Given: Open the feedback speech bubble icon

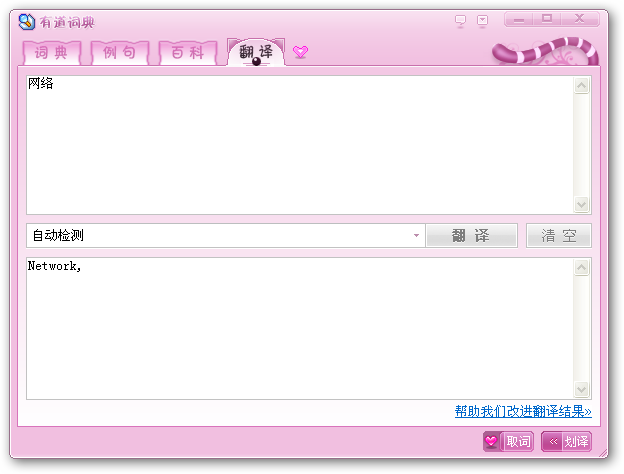Looking at the screenshot, I should pos(460,20).
